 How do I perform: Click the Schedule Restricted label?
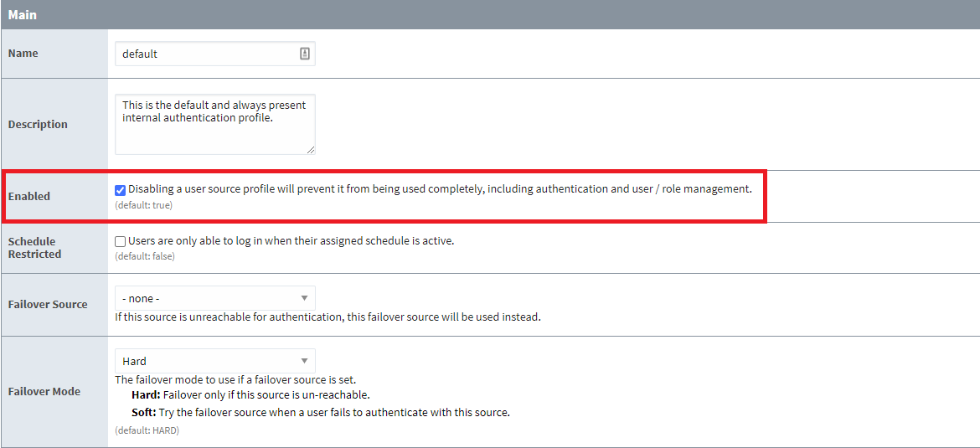click(35, 247)
